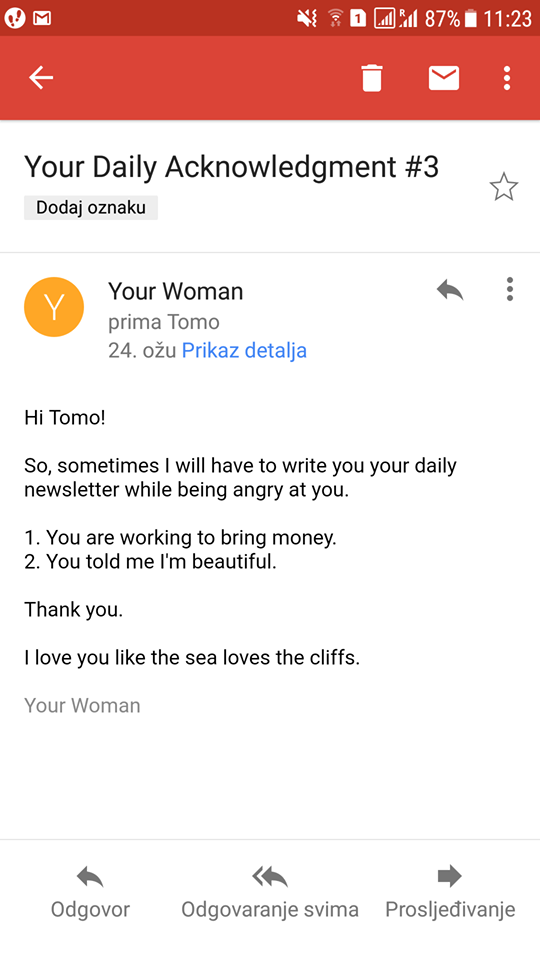Forward the email with Prosljeđivanje
Viewport: 540px width, 960px height.
(450, 893)
